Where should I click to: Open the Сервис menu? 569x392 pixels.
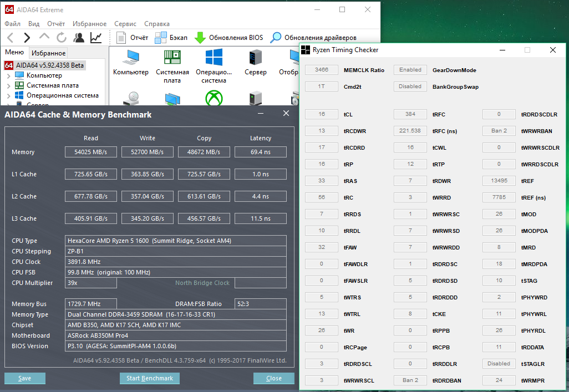pyautogui.click(x=125, y=24)
